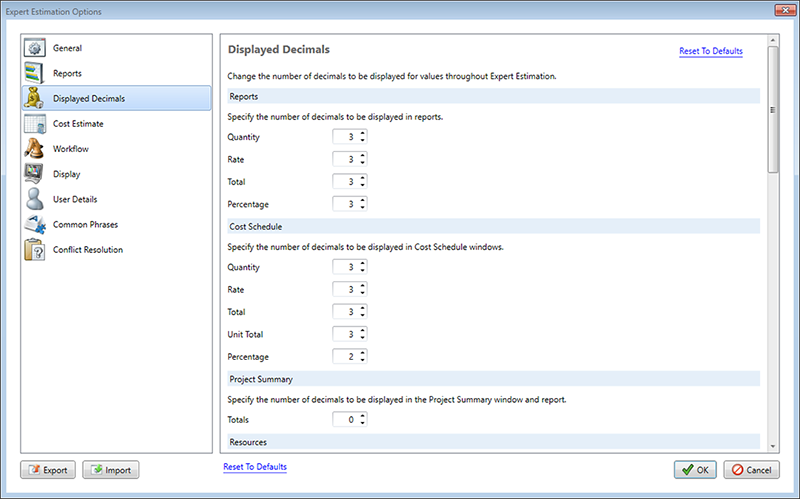This screenshot has width=800, height=499.
Task: Open the User Details person icon
Action: (35, 199)
